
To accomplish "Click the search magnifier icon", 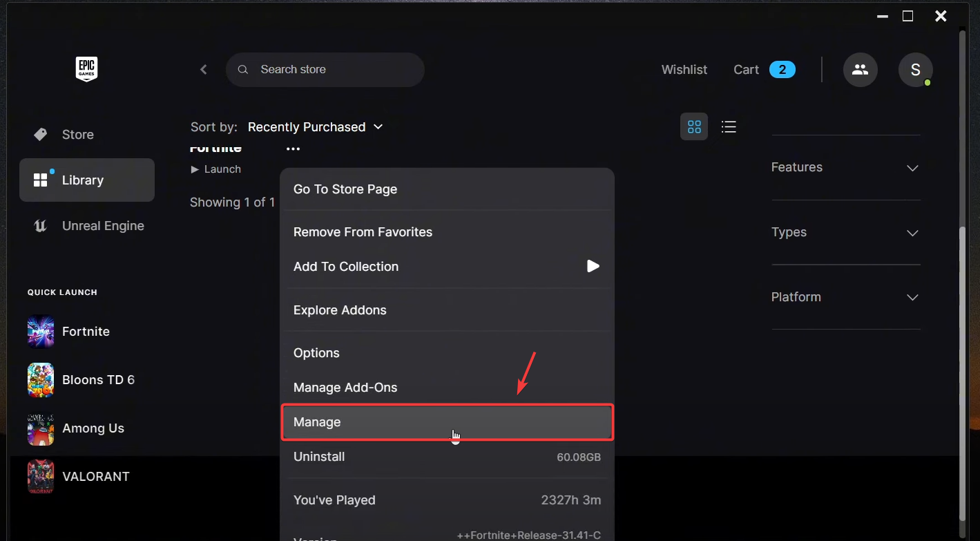I will pos(243,70).
